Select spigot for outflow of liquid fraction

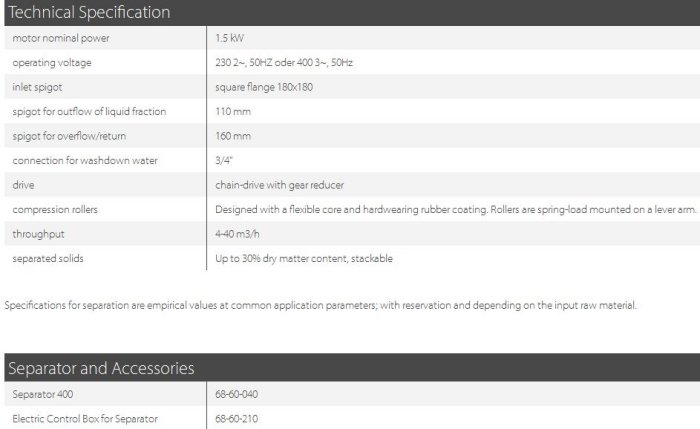89,111
